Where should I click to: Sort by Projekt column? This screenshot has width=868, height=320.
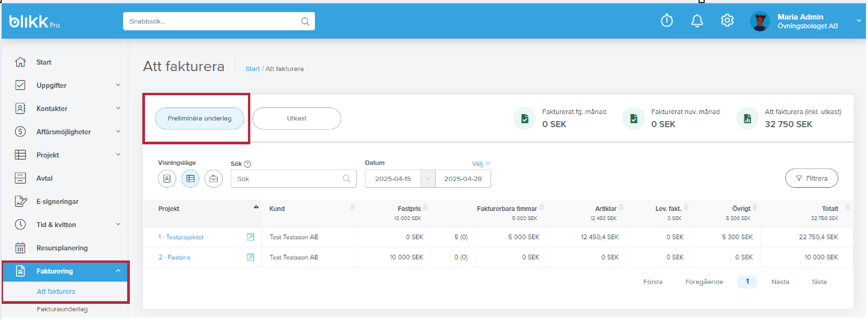click(x=256, y=207)
